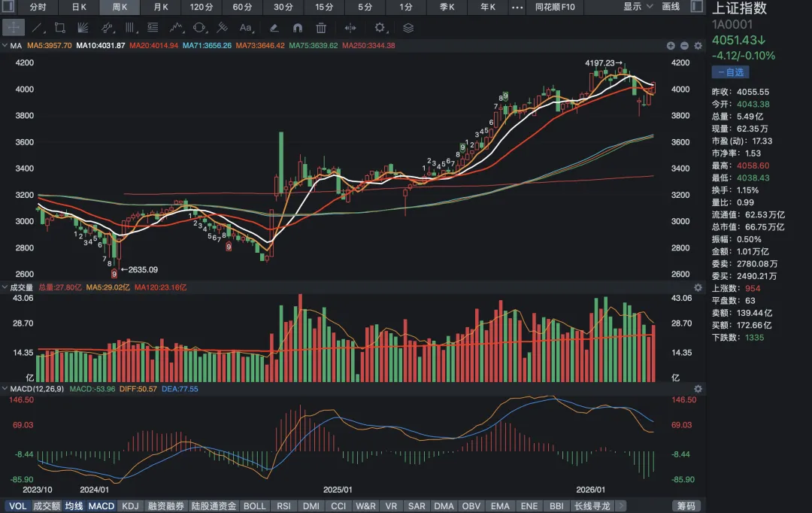Toggle the VOL indicator button
The width and height of the screenshot is (812, 513).
pos(17,505)
